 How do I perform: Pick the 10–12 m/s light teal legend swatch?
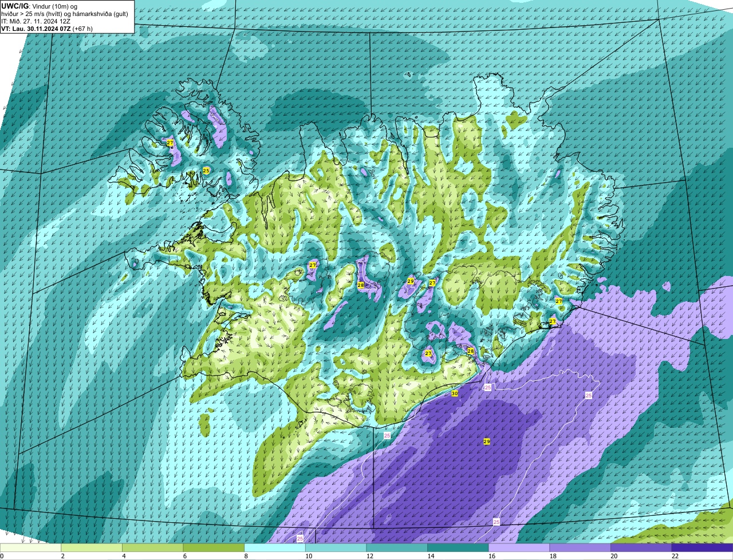336,548
